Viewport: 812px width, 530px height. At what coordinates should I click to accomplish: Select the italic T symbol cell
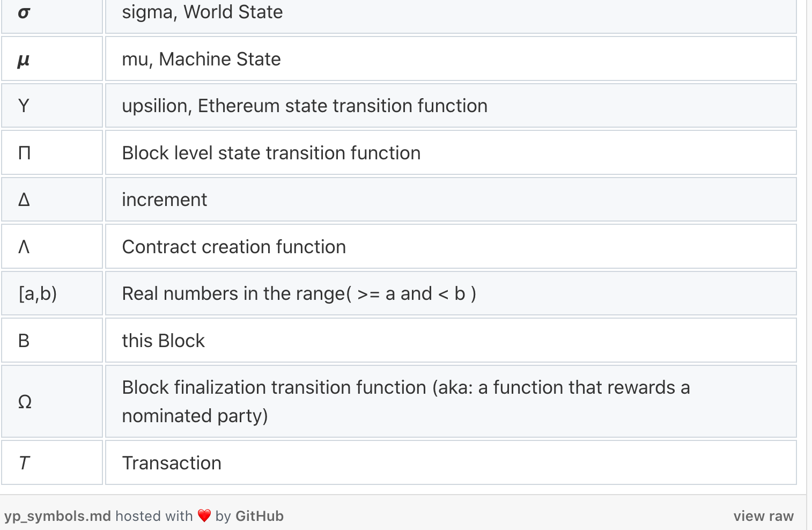point(52,463)
